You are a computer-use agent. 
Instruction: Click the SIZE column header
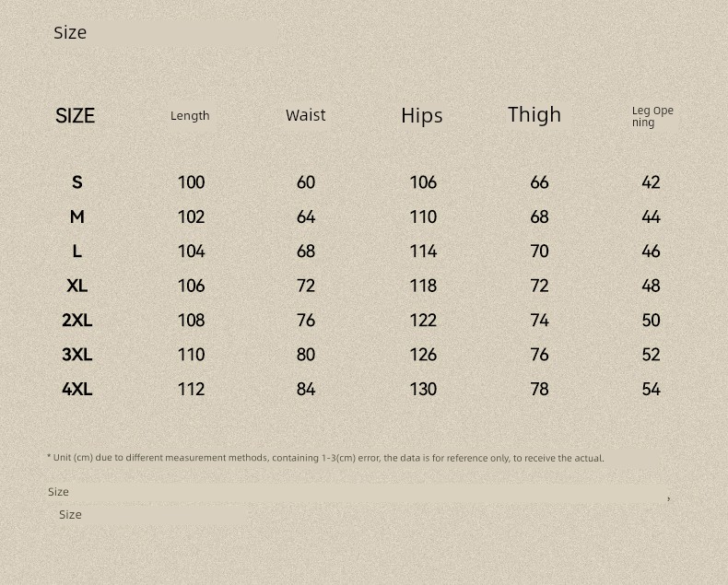pos(75,115)
